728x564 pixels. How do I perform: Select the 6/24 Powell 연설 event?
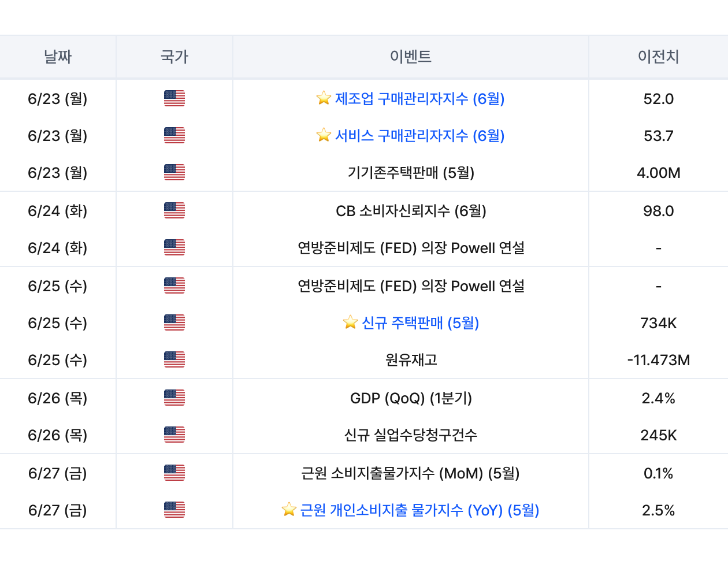point(410,248)
